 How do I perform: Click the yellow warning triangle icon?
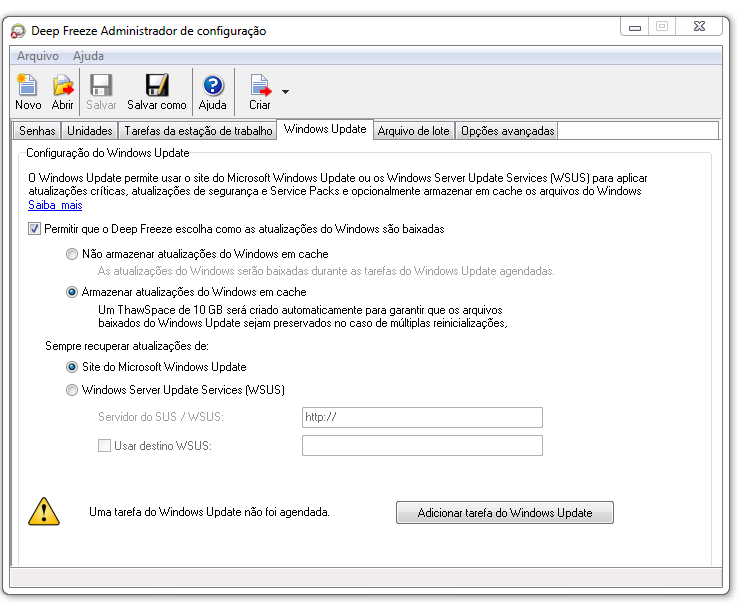(44, 511)
